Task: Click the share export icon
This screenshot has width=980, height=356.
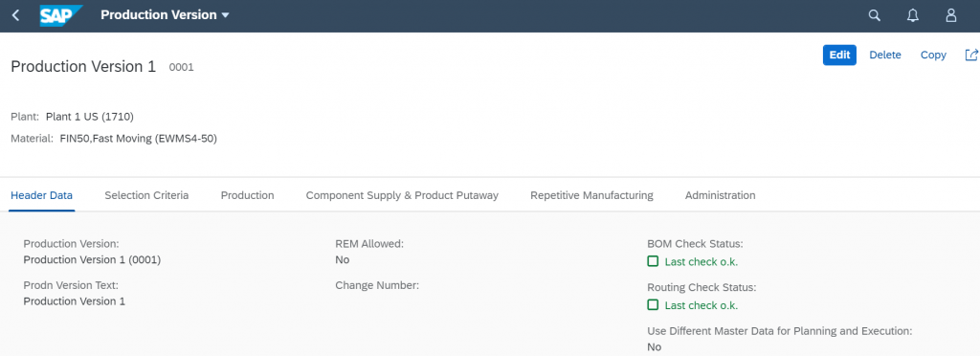Action: [x=970, y=55]
